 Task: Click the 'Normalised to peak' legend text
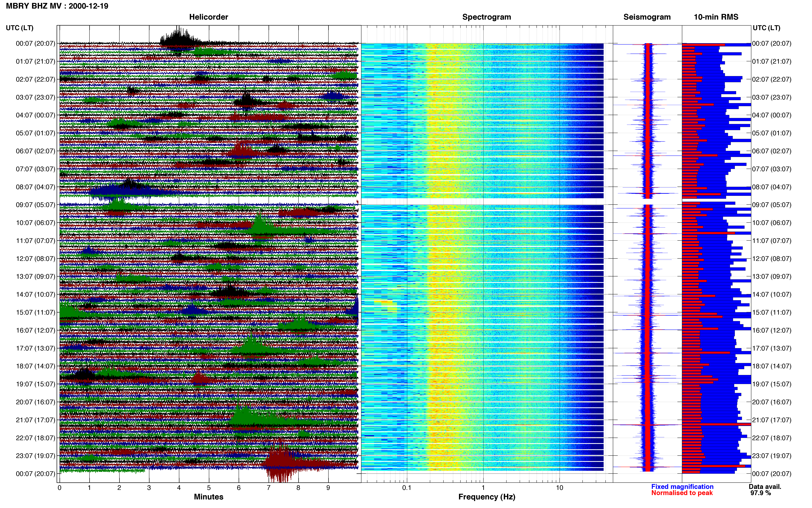point(682,493)
